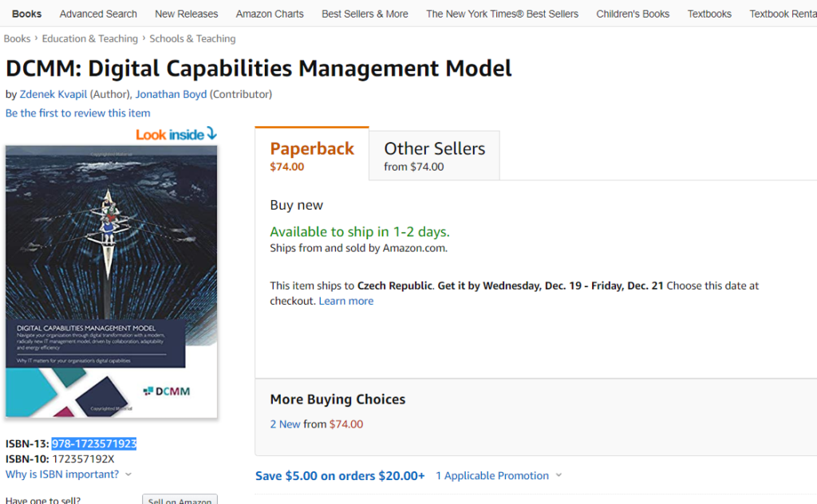Click the $74.00 price under More Buying Choices
Image resolution: width=817 pixels, height=504 pixels.
346,424
